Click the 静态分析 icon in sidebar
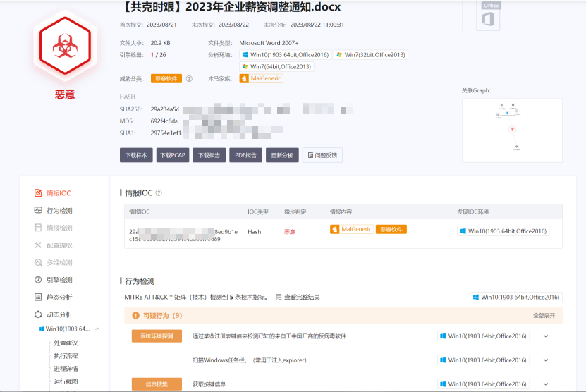Image resolution: width=586 pixels, height=392 pixels. point(39,298)
